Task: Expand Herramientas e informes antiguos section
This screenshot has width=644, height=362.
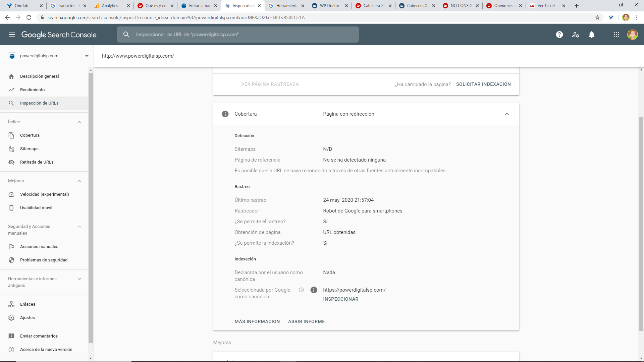Action: [79, 279]
